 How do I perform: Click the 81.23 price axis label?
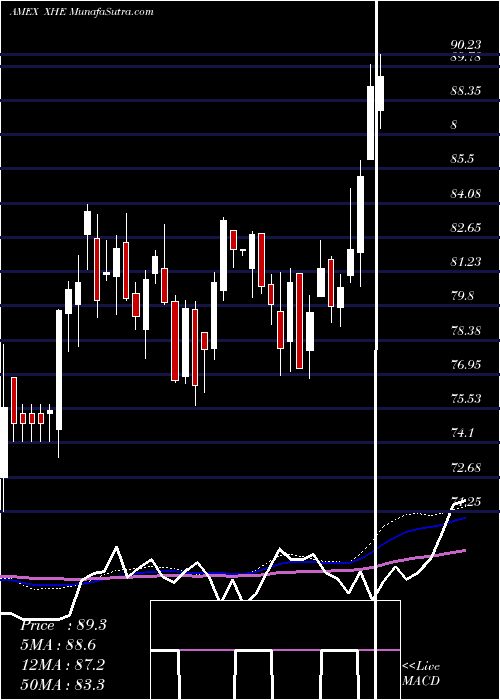466,262
